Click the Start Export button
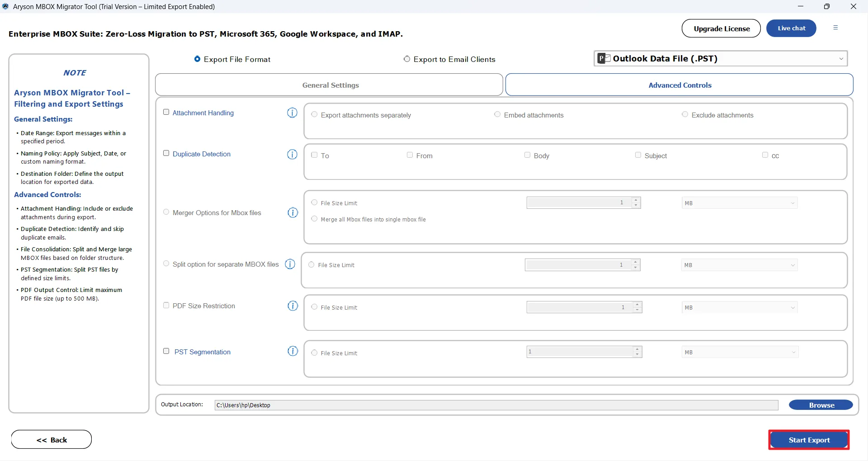 809,440
